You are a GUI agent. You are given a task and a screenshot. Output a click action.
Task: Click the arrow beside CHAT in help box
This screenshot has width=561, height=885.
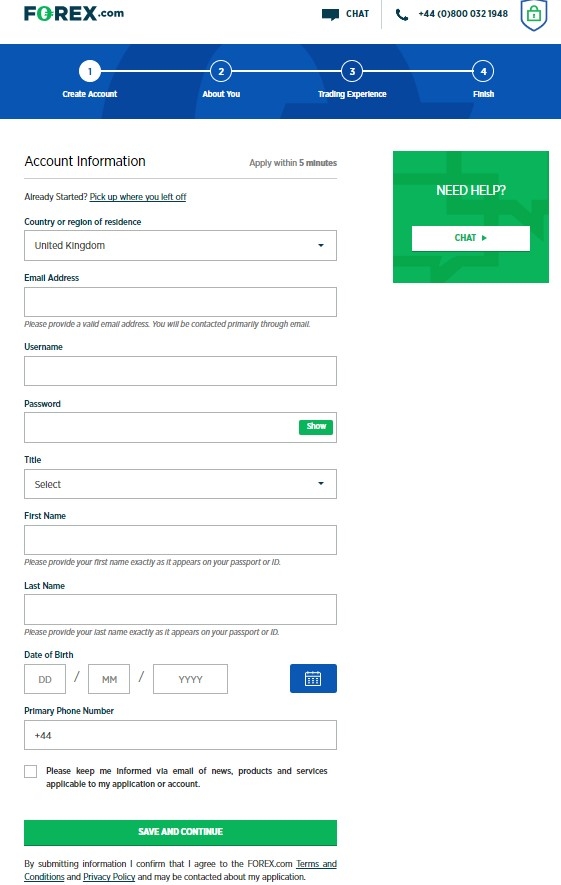tap(484, 238)
